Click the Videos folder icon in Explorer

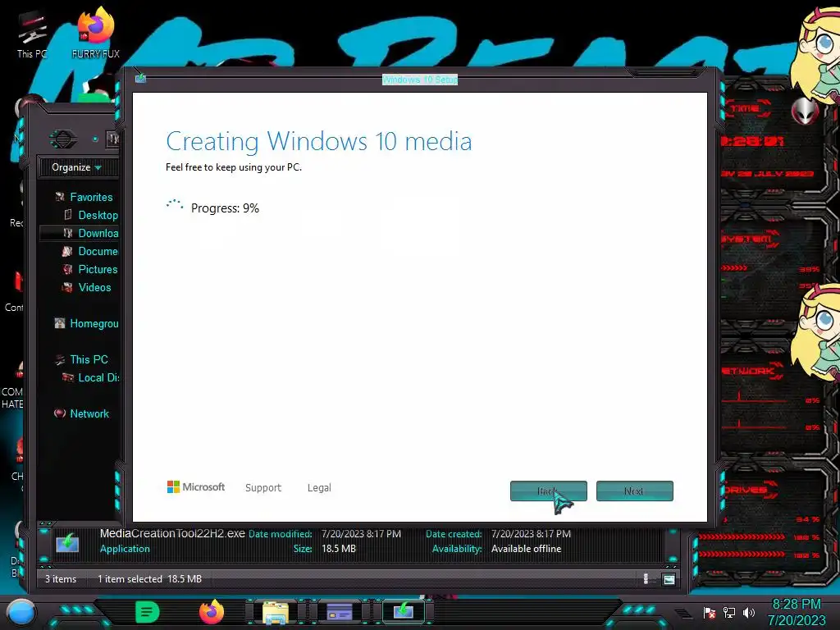67,287
